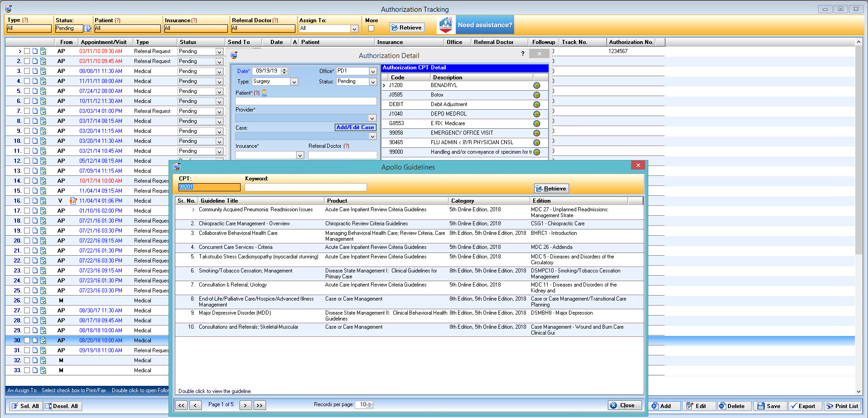
Task: Sort by Category column header in Apollo Guidelines
Action: coord(489,201)
